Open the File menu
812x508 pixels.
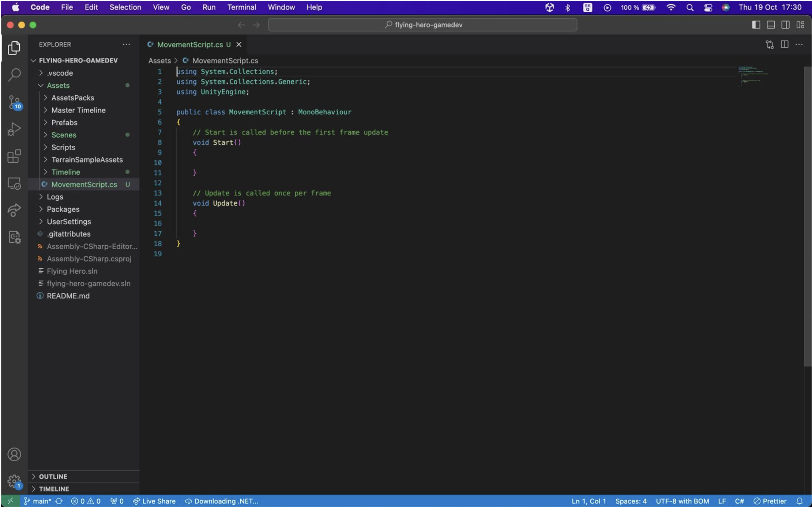click(67, 7)
